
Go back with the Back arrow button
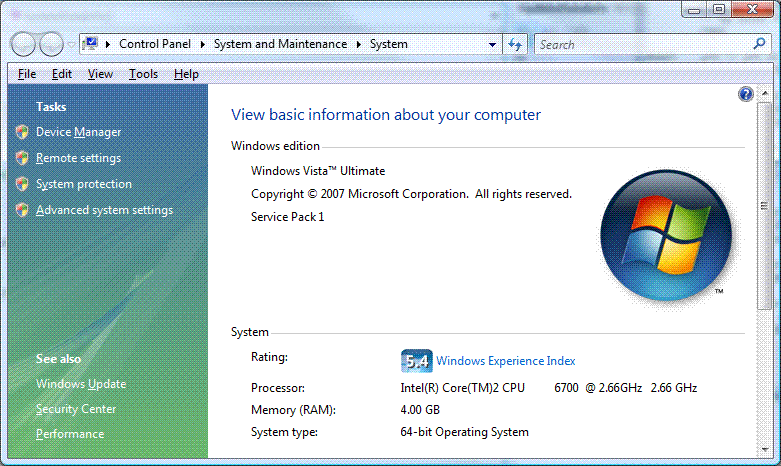pyautogui.click(x=23, y=44)
